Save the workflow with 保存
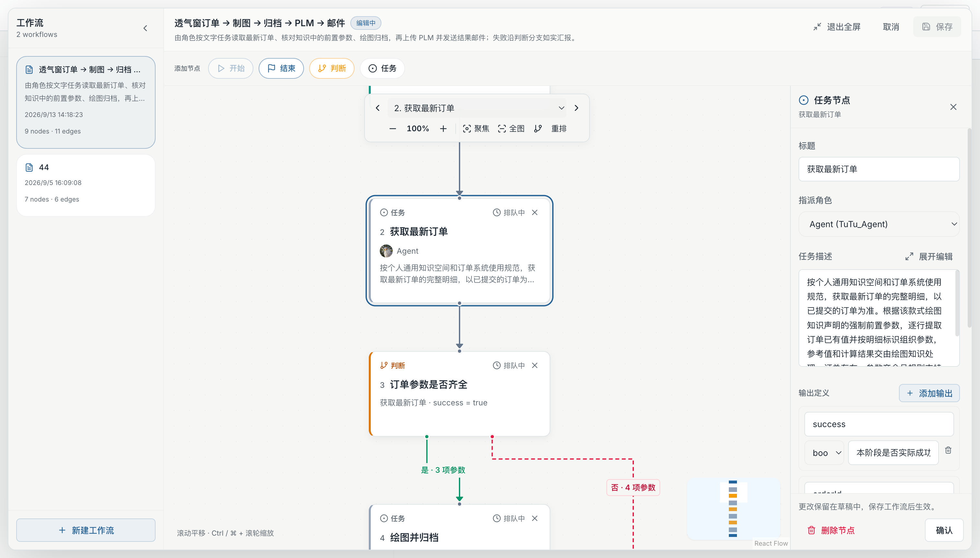Image resolution: width=980 pixels, height=558 pixels. tap(937, 27)
